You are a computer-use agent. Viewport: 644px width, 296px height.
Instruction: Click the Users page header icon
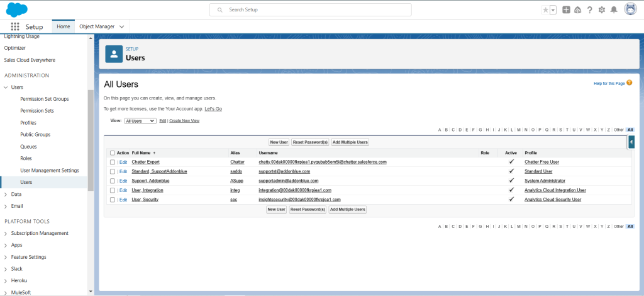pos(114,54)
